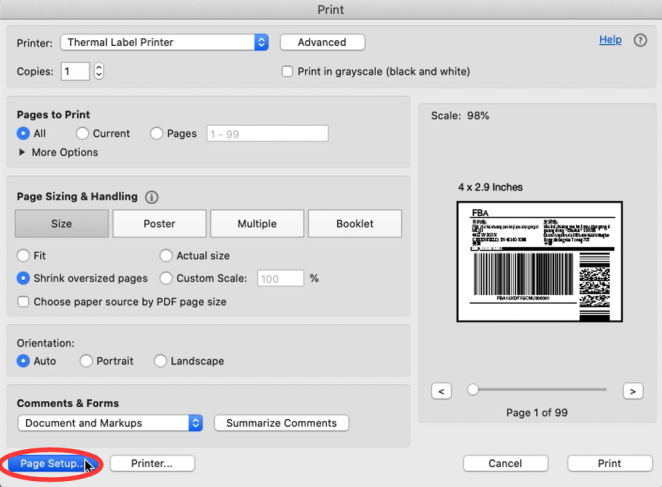Go to next preview page arrow

click(632, 391)
